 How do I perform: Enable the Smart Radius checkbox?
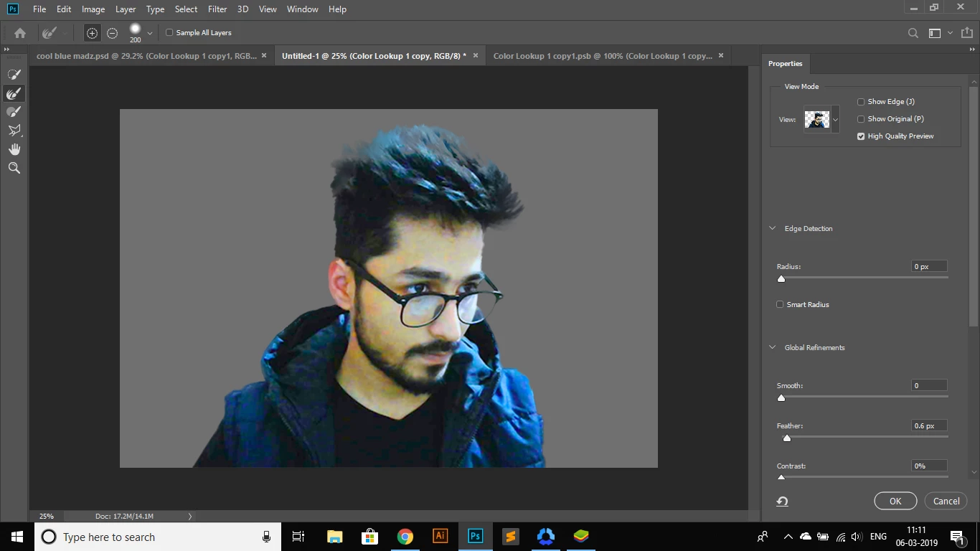[780, 304]
